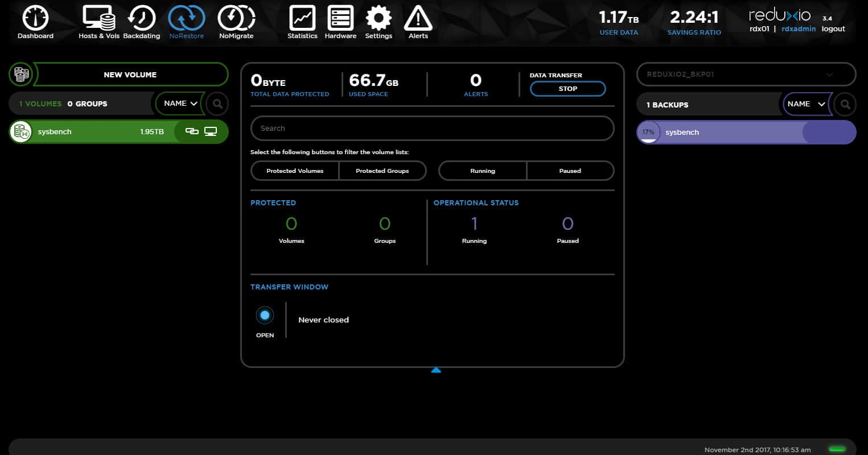868x455 pixels.
Task: Click the footer date and time
Action: [x=758, y=450]
